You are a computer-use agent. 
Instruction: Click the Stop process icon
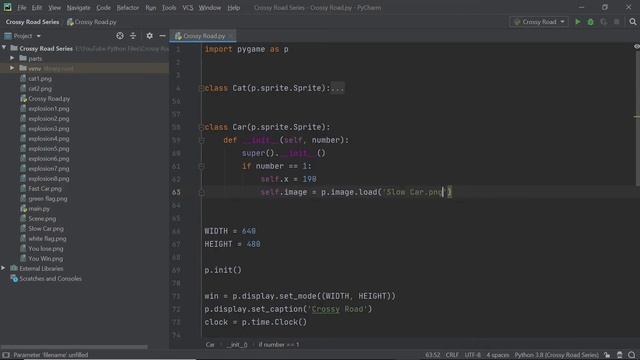point(617,22)
